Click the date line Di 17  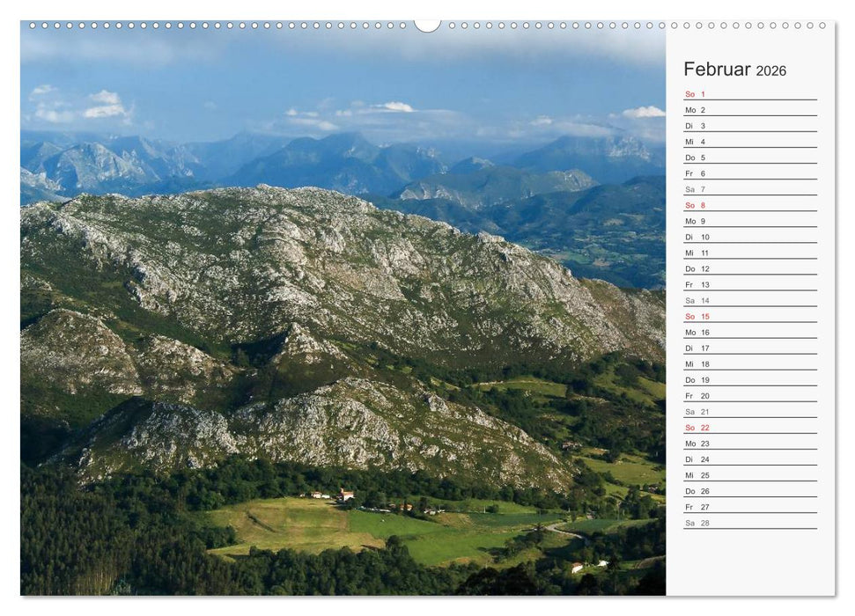point(694,348)
